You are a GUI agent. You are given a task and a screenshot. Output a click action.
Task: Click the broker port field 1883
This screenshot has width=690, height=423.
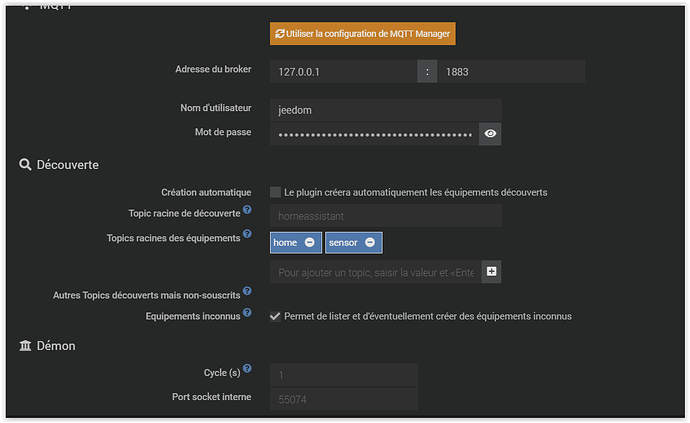[x=511, y=72]
